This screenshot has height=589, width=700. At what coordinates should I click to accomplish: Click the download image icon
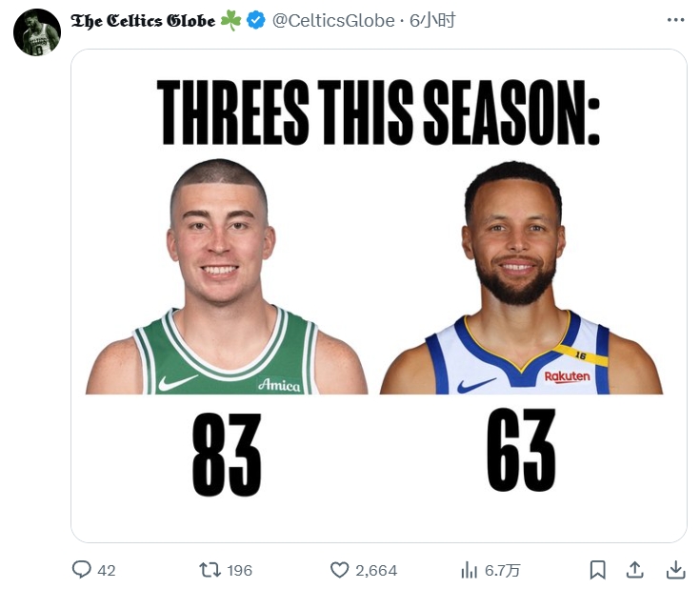675,570
